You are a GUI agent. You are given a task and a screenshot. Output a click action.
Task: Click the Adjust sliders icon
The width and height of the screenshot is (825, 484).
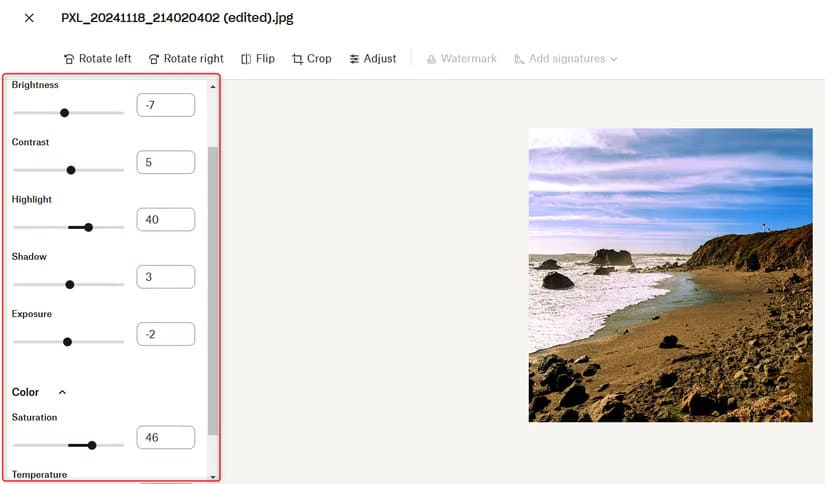coord(354,59)
